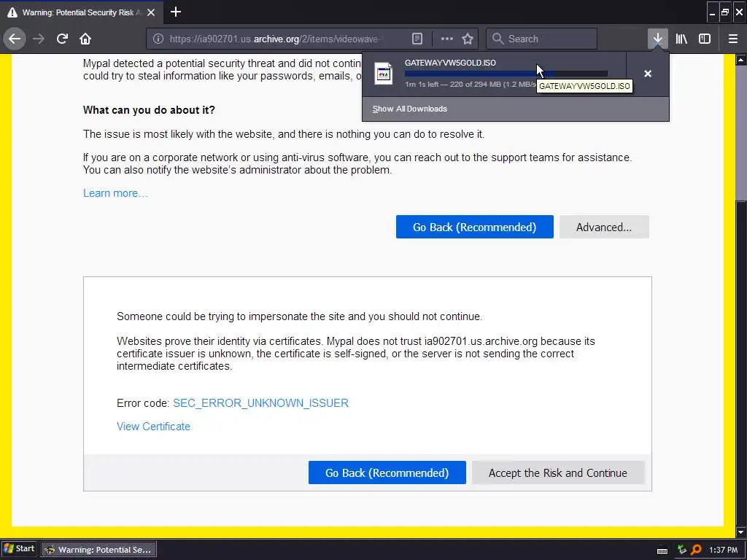Screen dimensions: 747x560
Task: Click the scrollbar down arrow
Action: click(x=741, y=532)
